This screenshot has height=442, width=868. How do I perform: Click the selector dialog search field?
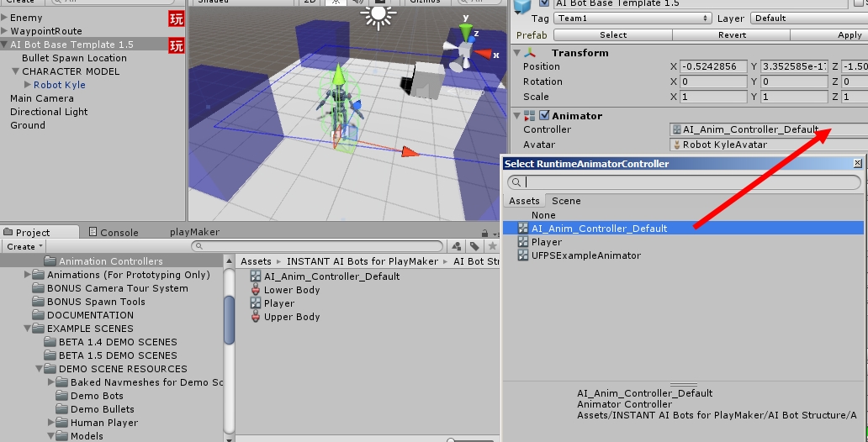point(684,182)
